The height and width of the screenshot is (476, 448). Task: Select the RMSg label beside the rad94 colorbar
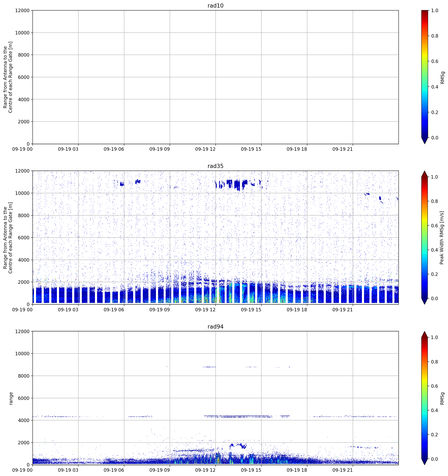(442, 398)
